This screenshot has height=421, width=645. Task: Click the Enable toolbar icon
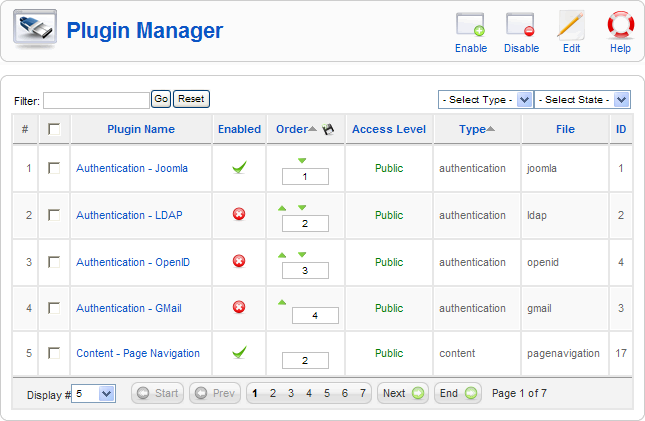point(470,27)
